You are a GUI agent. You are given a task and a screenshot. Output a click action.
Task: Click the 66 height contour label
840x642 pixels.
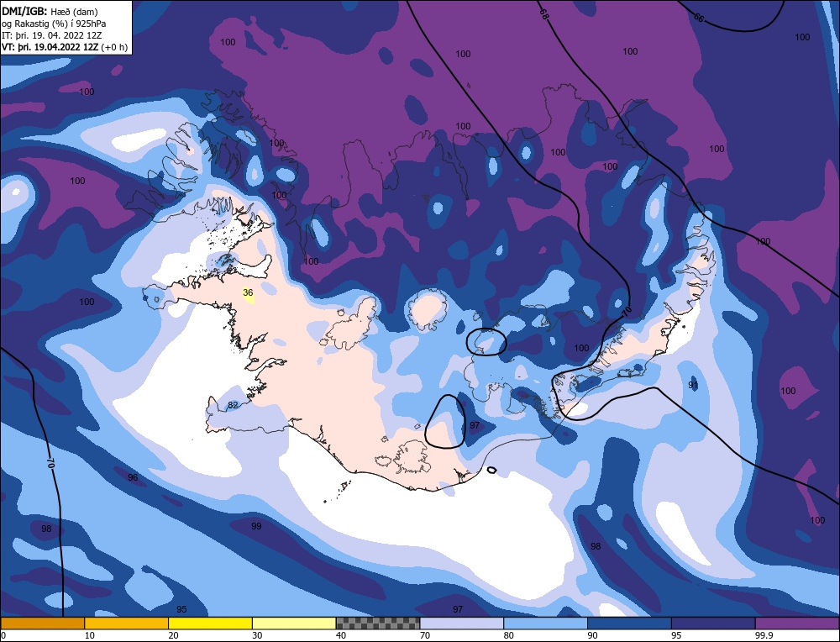pos(699,18)
